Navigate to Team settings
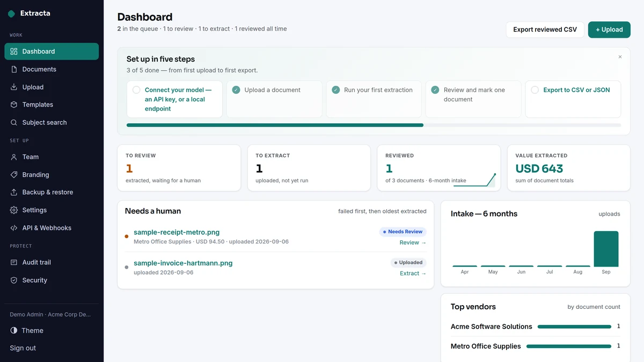The width and height of the screenshot is (644, 362). click(52, 157)
